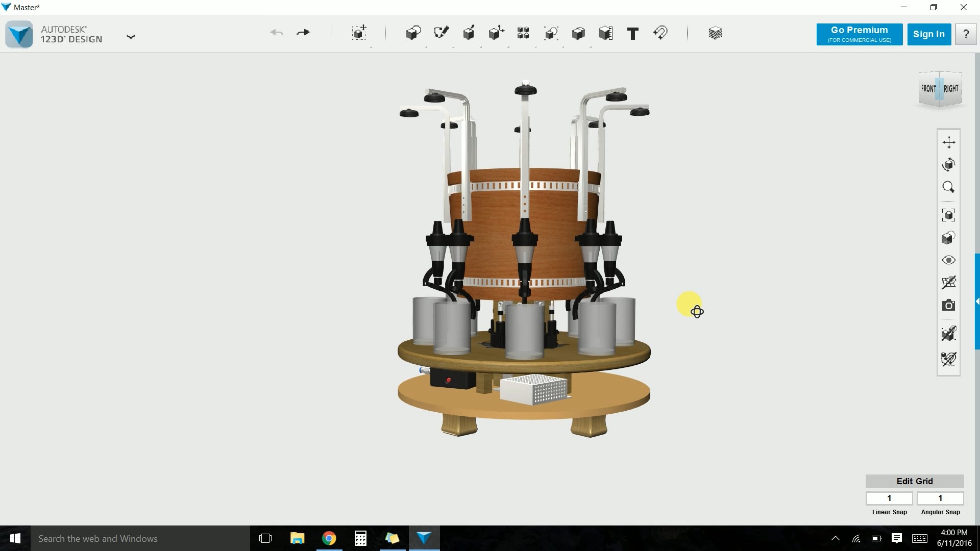Image resolution: width=980 pixels, height=551 pixels.
Task: Open the Sketch tools menu
Action: coord(441,33)
